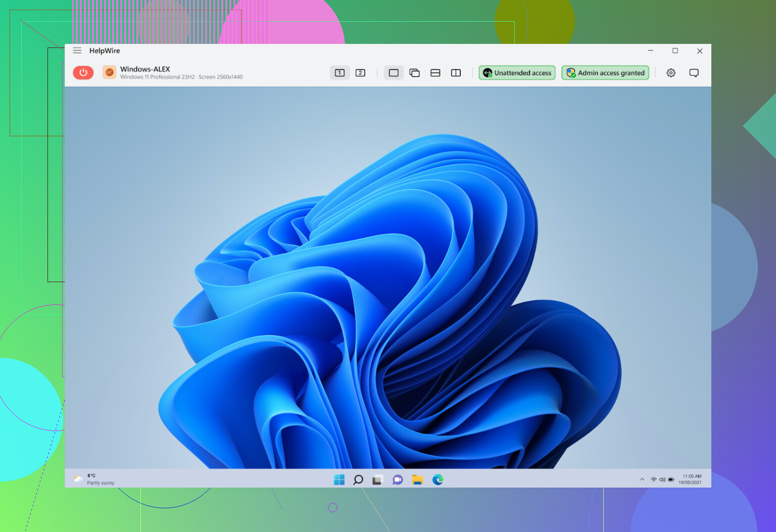Open the Partly sunny weather widget
This screenshot has width=776, height=532.
pyautogui.click(x=94, y=479)
